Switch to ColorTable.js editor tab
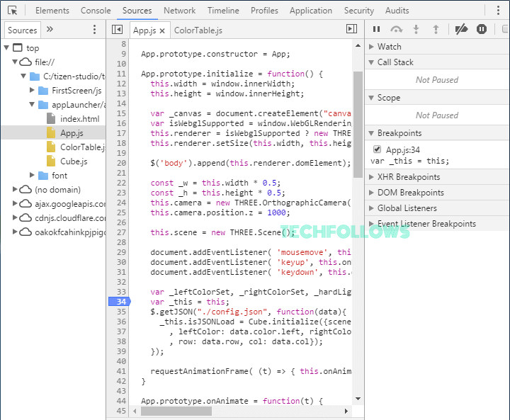 198,30
